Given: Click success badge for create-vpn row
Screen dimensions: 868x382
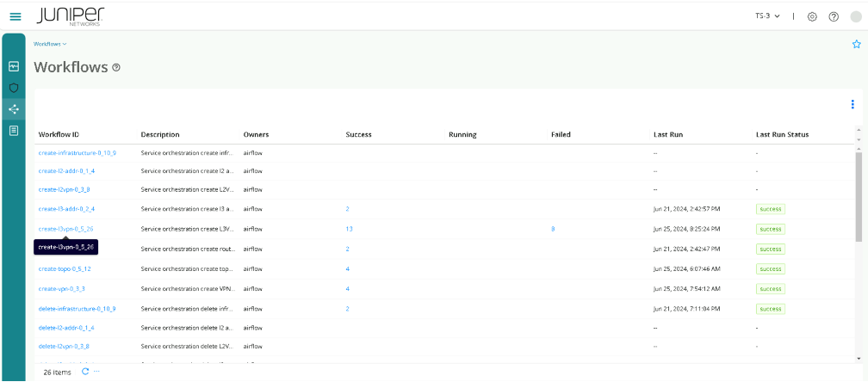Looking at the screenshot, I should pos(771,288).
